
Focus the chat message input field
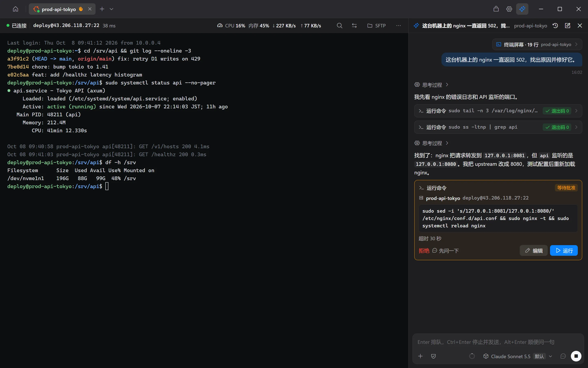tap(498, 342)
